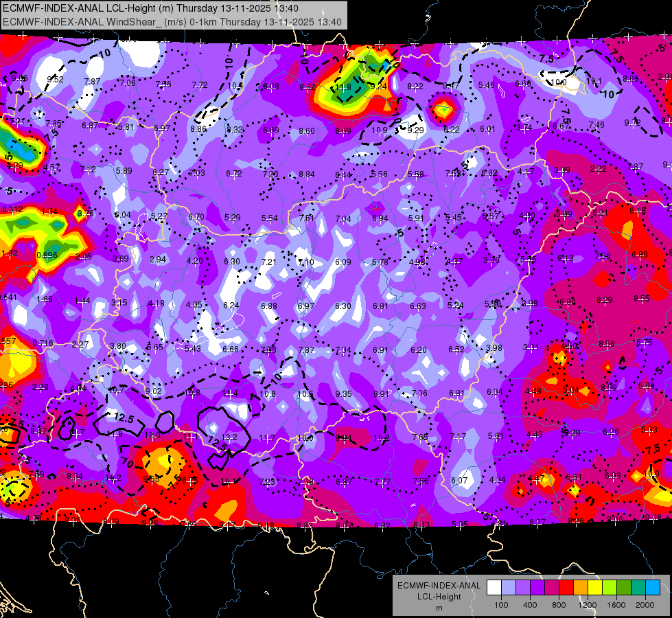Click the wind shear value 9.29
672x618 pixels.
click(415, 130)
